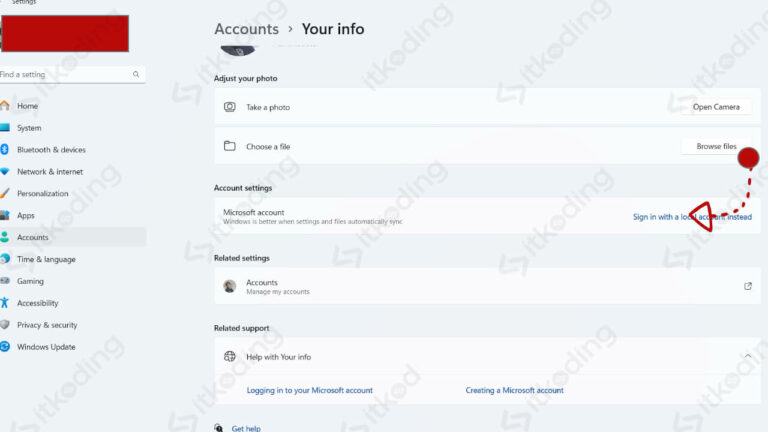The width and height of the screenshot is (768, 432).
Task: Click Sign in with a local account instead
Action: click(692, 217)
